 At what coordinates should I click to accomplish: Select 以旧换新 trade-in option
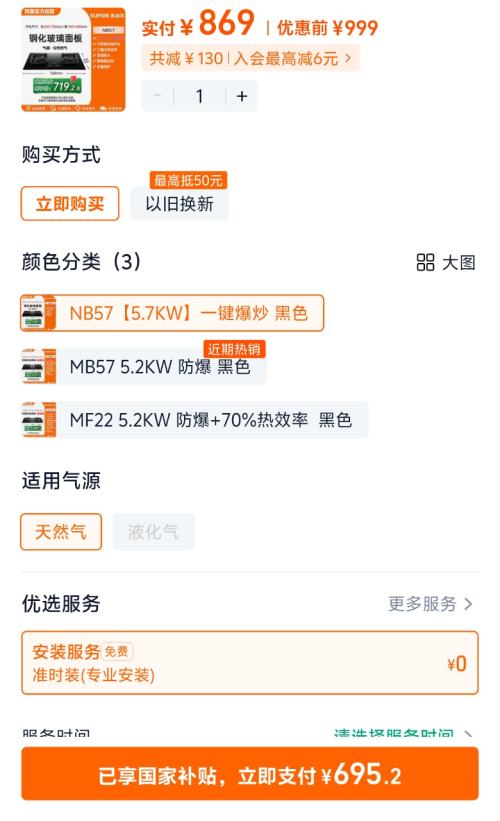[180, 204]
